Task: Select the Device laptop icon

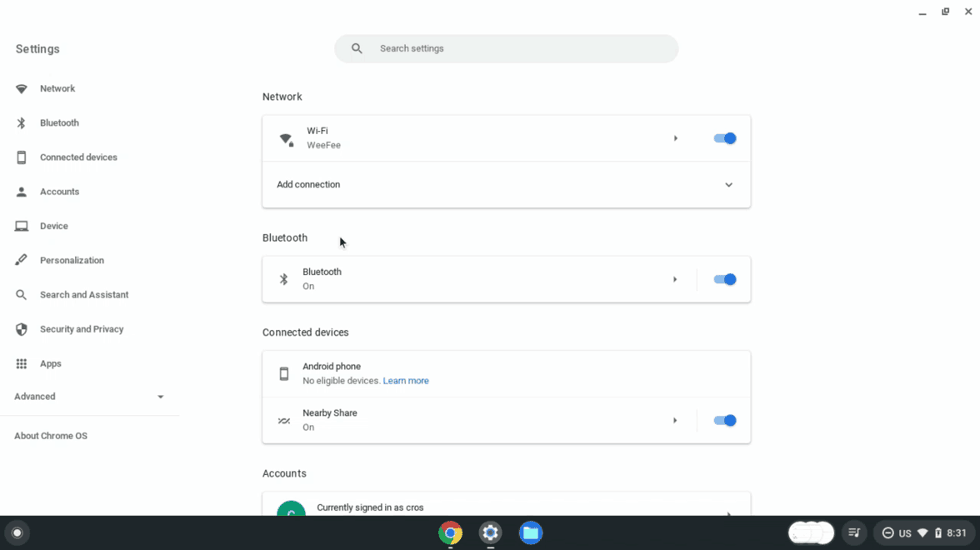Action: point(21,225)
